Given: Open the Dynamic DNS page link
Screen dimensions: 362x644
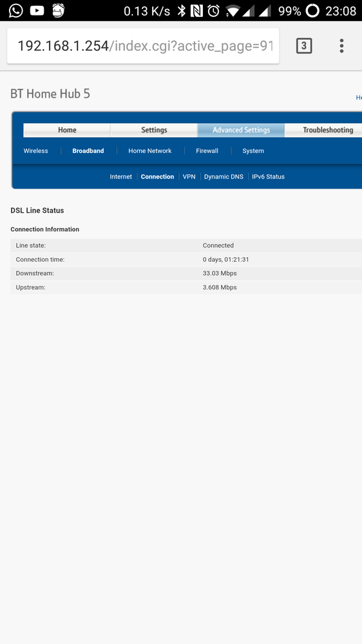Looking at the screenshot, I should pos(224,177).
